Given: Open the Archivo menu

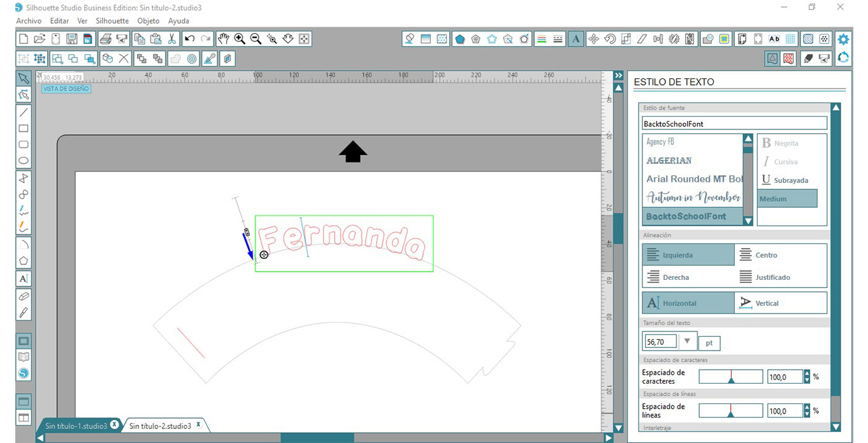Looking at the screenshot, I should (29, 21).
